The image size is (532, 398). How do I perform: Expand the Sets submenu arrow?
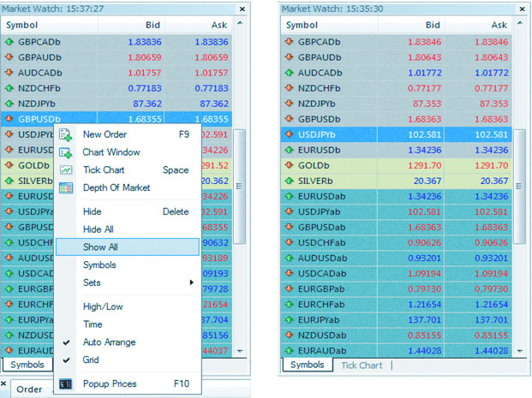tap(190, 282)
